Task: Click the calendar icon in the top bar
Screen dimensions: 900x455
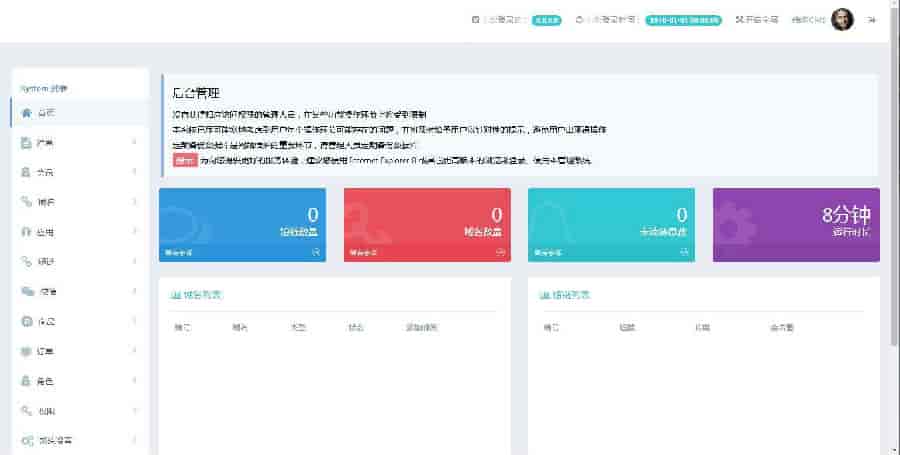Action: tap(475, 19)
